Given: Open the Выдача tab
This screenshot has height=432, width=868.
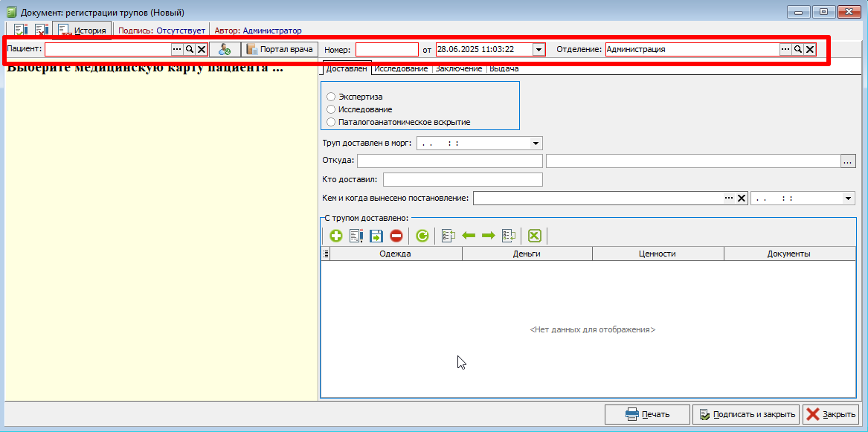Looking at the screenshot, I should coord(504,69).
